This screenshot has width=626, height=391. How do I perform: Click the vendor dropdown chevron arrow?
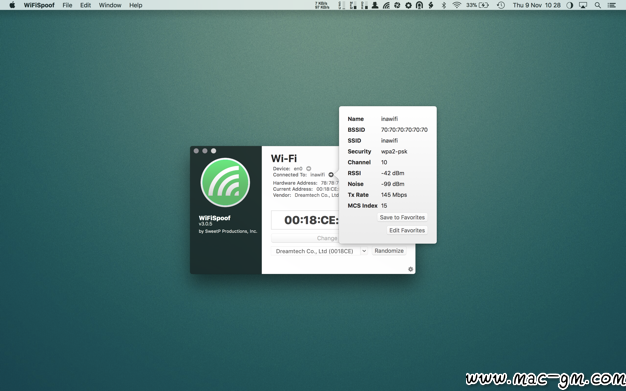click(364, 251)
